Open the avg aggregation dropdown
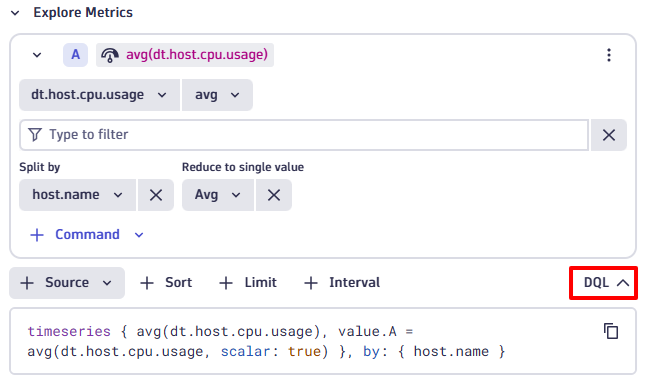Image resolution: width=649 pixels, height=381 pixels. 217,95
